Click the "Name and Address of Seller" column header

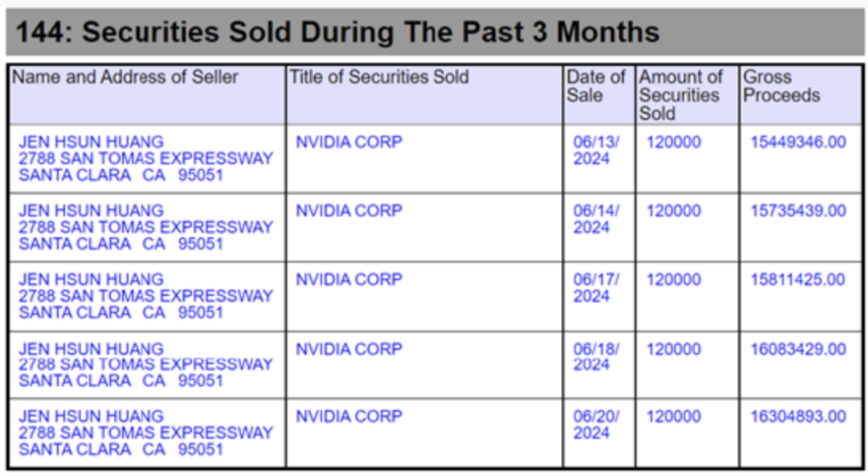125,78
